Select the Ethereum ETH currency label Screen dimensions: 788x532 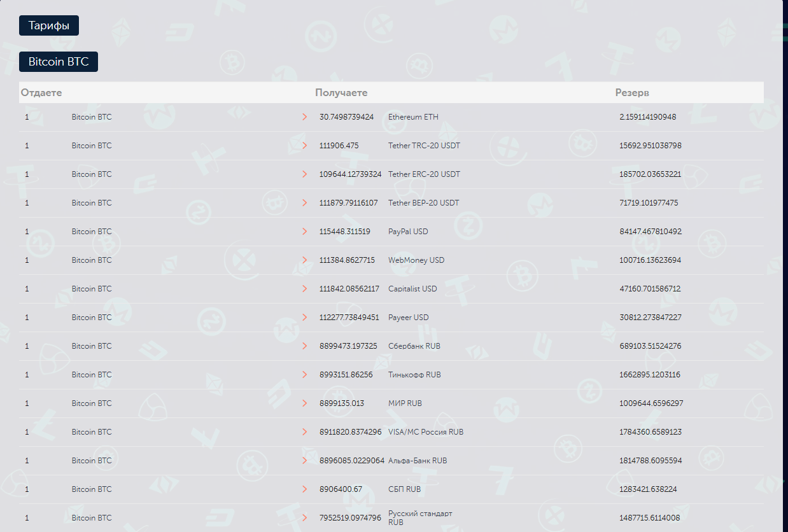tap(413, 117)
